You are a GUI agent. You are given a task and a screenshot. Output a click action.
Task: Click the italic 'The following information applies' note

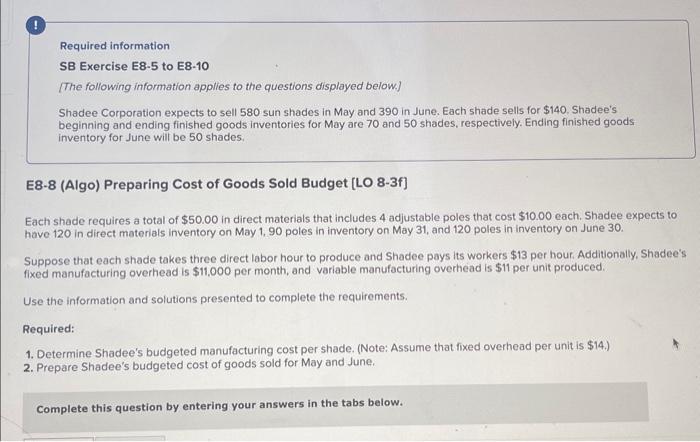click(229, 86)
